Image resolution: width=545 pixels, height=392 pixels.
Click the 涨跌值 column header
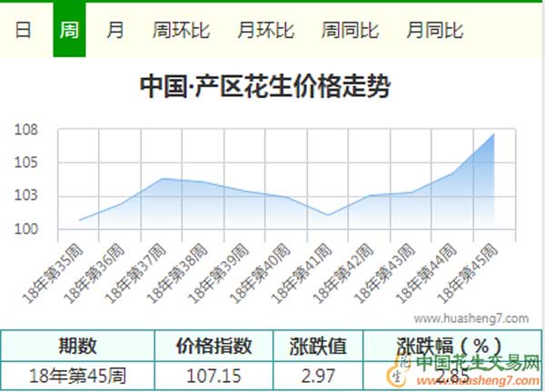click(318, 346)
